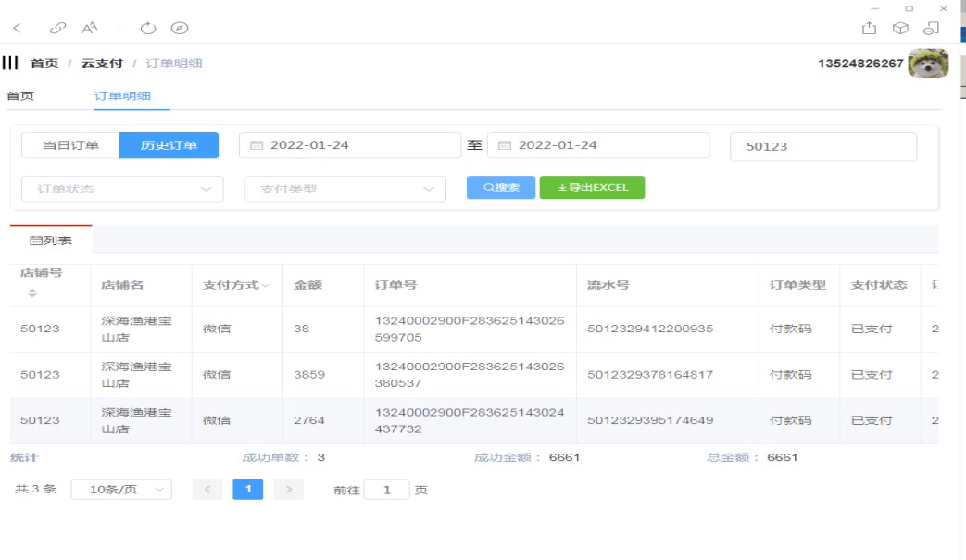Viewport: 966px width, 560px height.
Task: Switch to the 首页 tab
Action: pyautogui.click(x=20, y=96)
